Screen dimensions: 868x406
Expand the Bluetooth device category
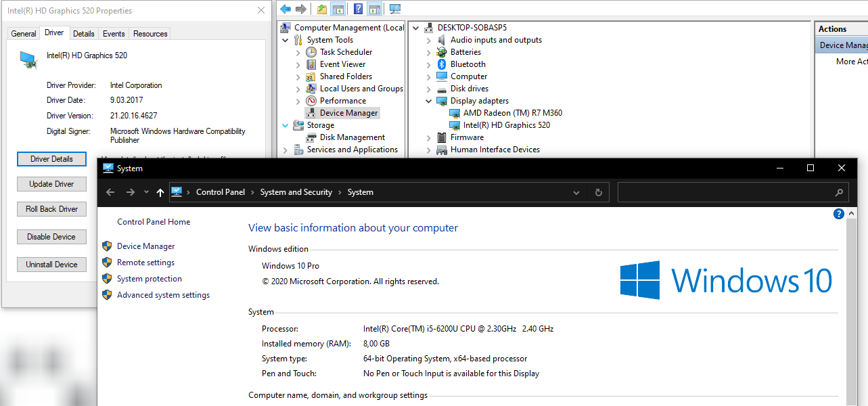428,64
